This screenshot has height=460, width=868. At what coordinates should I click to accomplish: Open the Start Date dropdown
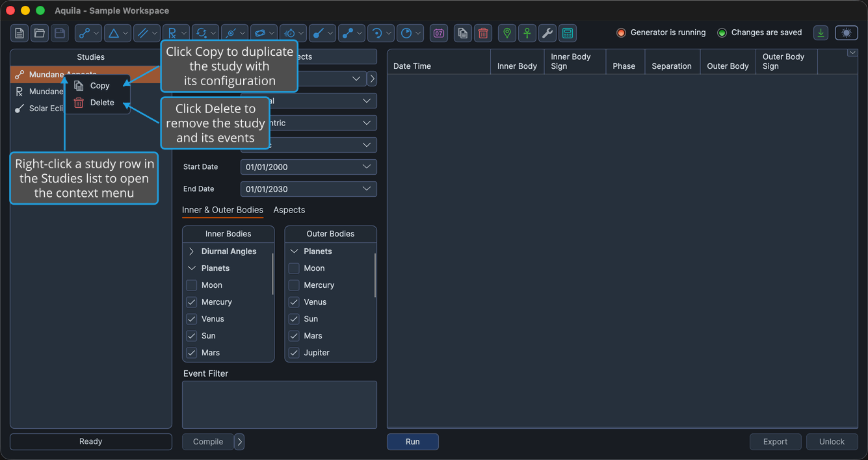tap(367, 167)
